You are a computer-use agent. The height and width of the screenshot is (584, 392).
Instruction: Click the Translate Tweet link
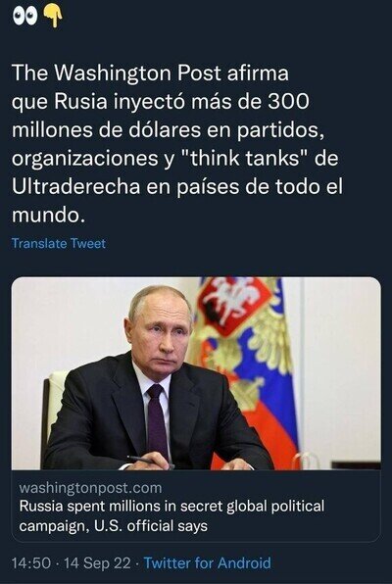[x=59, y=243]
